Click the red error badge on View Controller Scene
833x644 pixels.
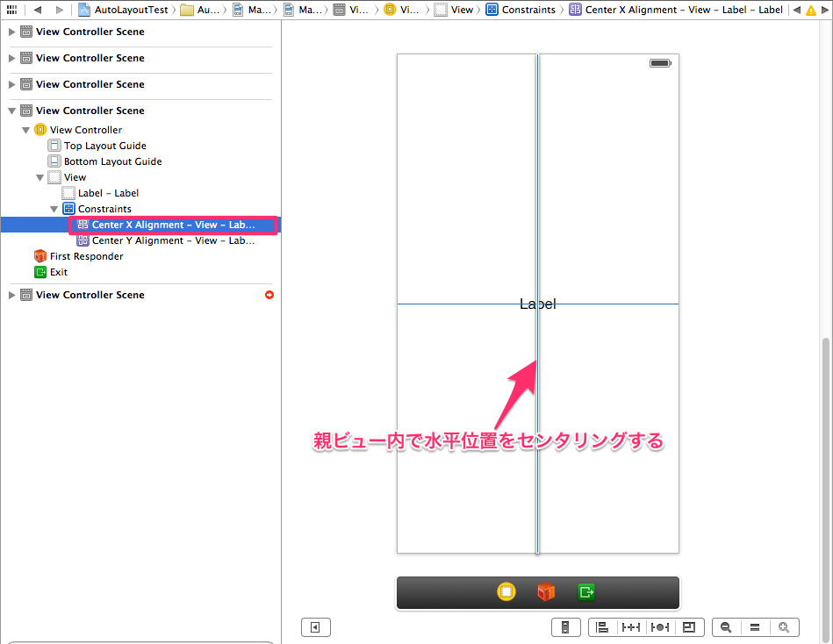tap(269, 295)
